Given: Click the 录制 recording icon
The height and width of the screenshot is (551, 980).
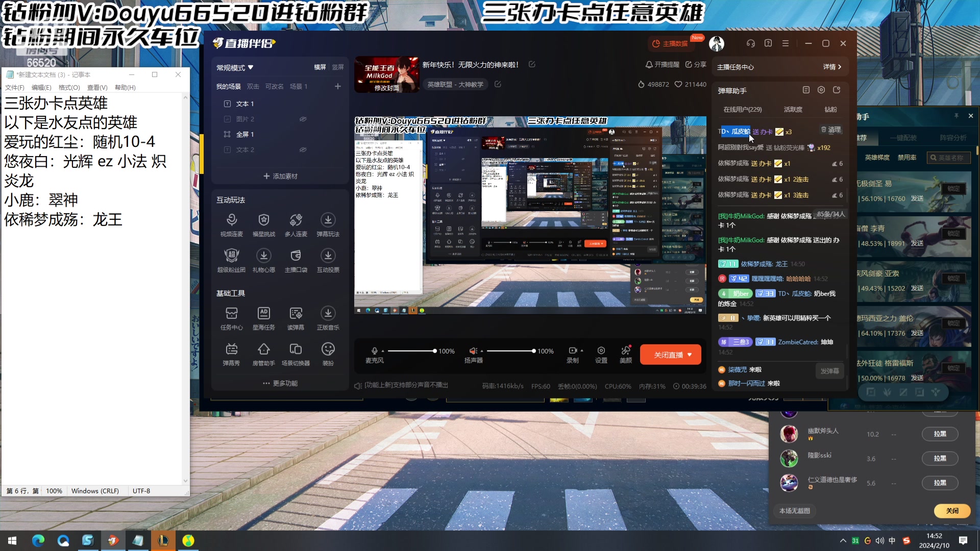Looking at the screenshot, I should [x=573, y=350].
